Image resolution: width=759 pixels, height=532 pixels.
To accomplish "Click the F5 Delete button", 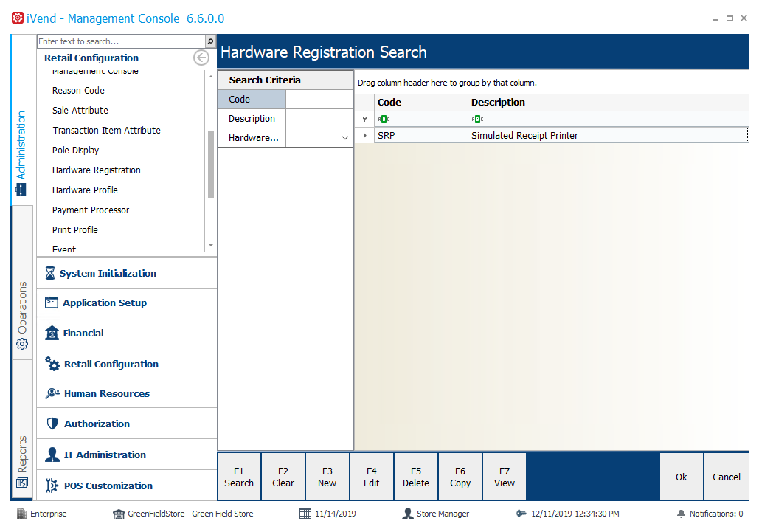I will [x=416, y=477].
